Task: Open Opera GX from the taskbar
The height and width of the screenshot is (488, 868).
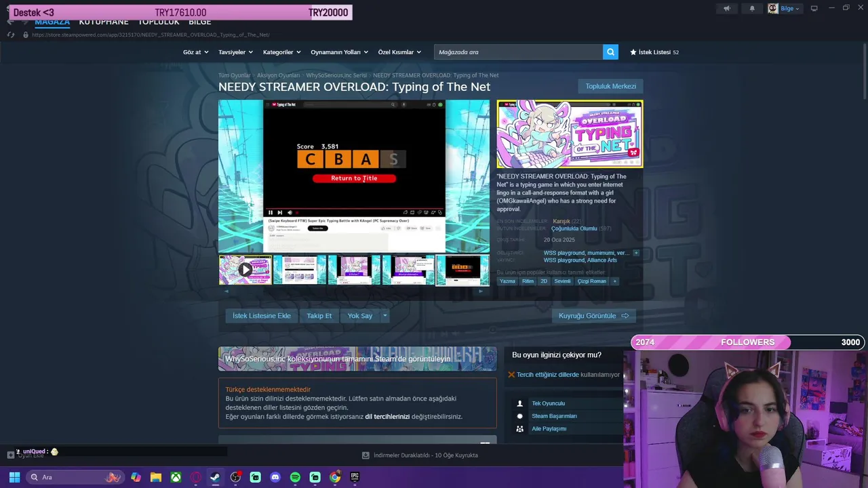Action: point(196,477)
